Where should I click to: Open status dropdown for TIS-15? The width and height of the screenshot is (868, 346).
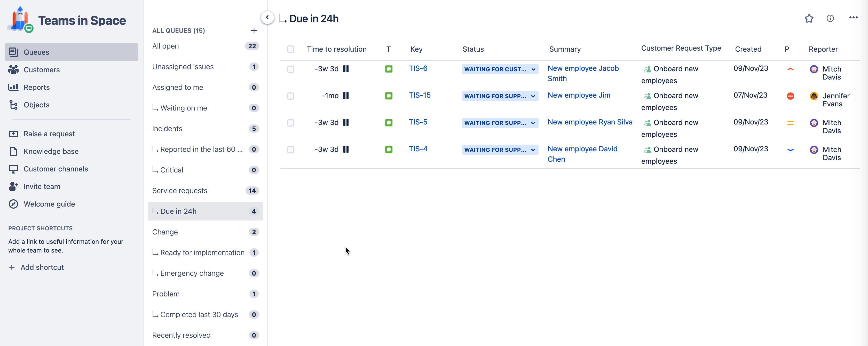500,96
